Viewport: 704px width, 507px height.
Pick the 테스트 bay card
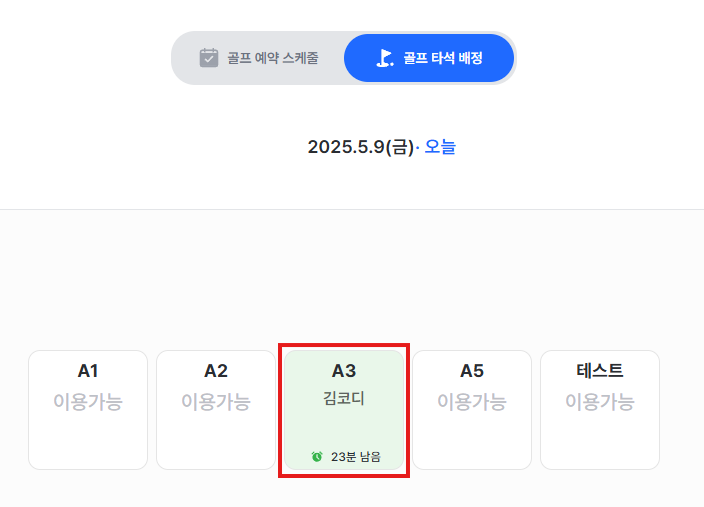(x=600, y=410)
